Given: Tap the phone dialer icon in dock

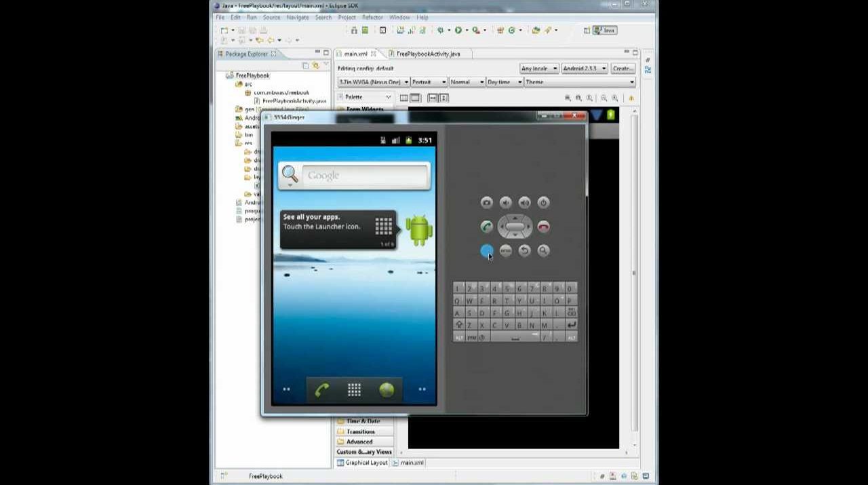Looking at the screenshot, I should coord(321,389).
